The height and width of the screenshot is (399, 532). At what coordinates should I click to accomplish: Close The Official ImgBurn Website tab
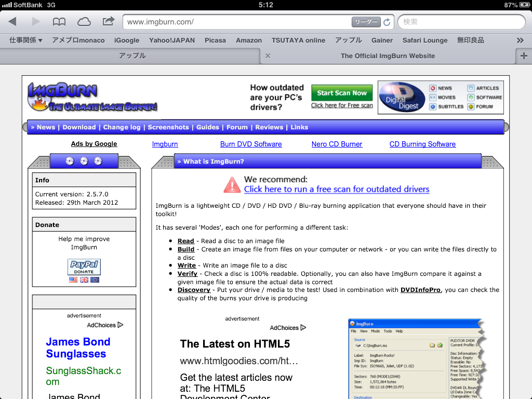click(x=268, y=56)
